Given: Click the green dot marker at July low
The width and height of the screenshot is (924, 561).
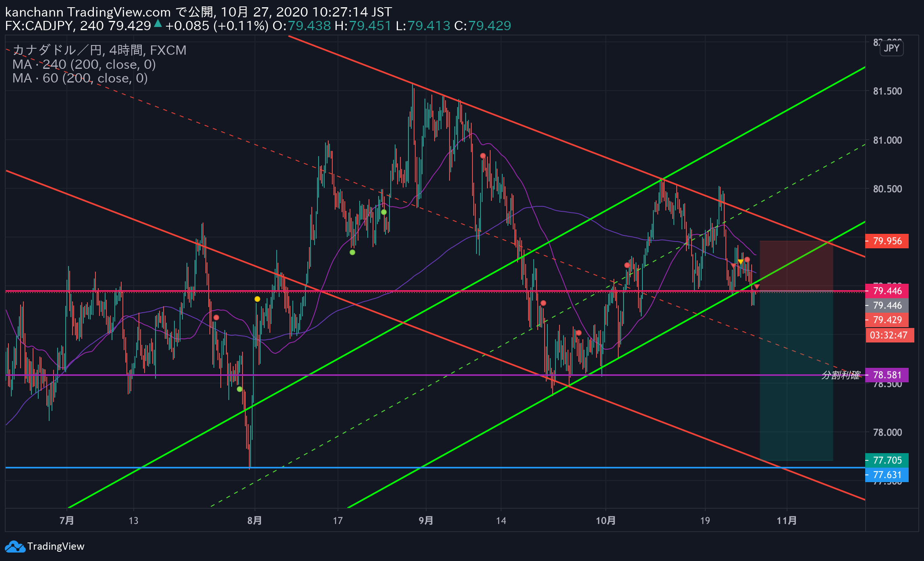Looking at the screenshot, I should coord(240,389).
